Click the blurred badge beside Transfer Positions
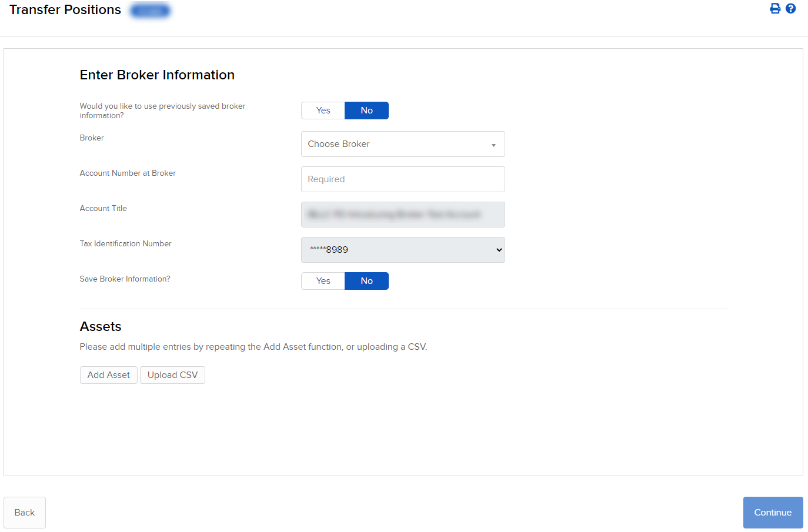808x532 pixels. (150, 10)
